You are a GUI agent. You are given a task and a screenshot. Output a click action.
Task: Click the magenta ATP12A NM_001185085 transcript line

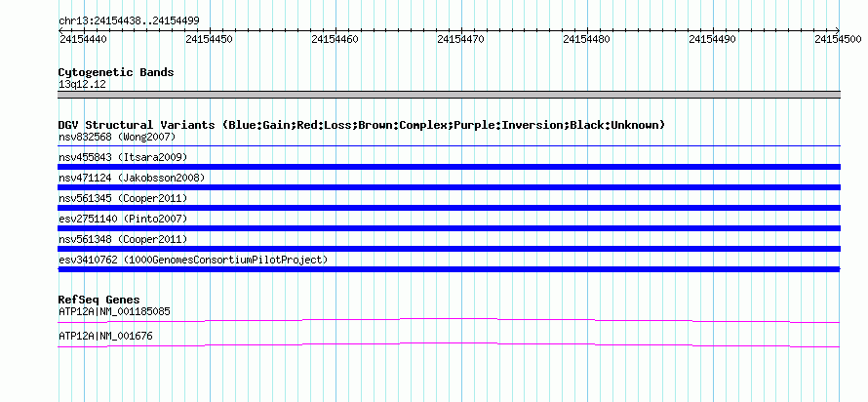pyautogui.click(x=449, y=321)
